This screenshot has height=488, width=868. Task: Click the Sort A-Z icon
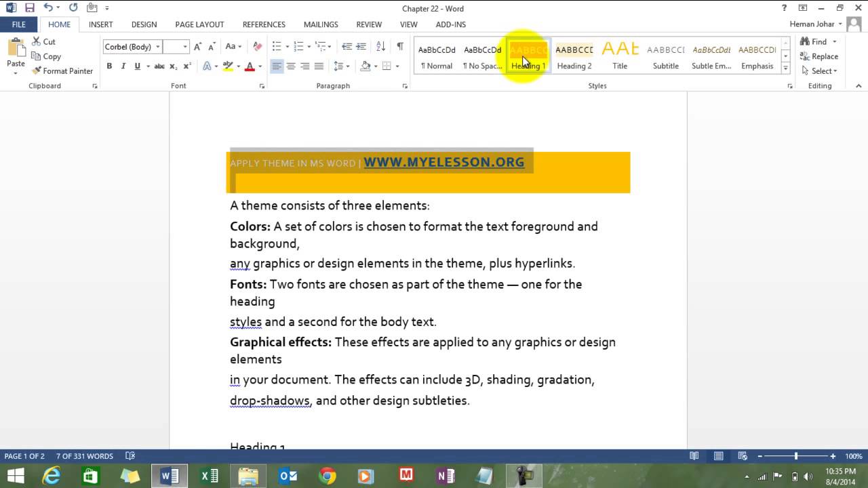click(x=380, y=47)
